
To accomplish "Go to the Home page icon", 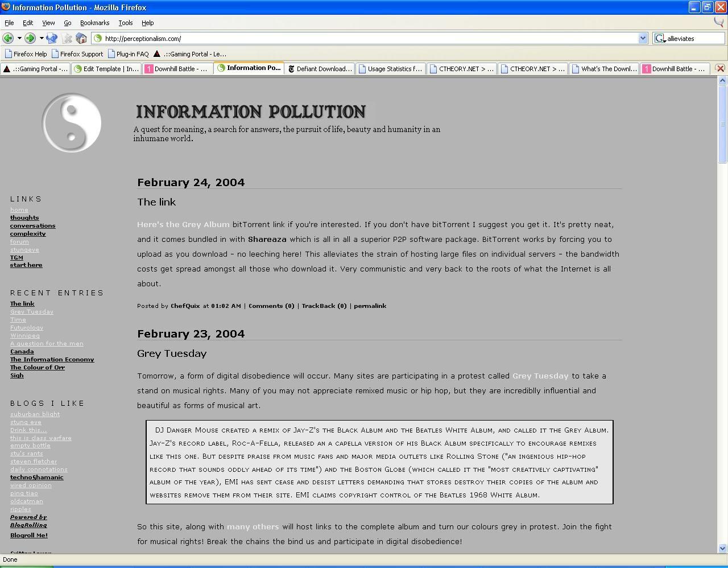I will click(81, 38).
